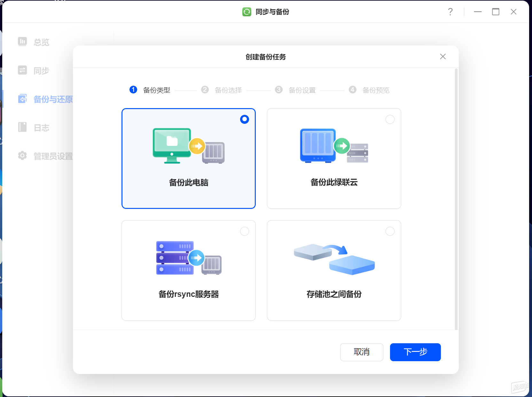Click the 同步 sync sidebar icon
Viewport: 532px width, 397px height.
22,70
